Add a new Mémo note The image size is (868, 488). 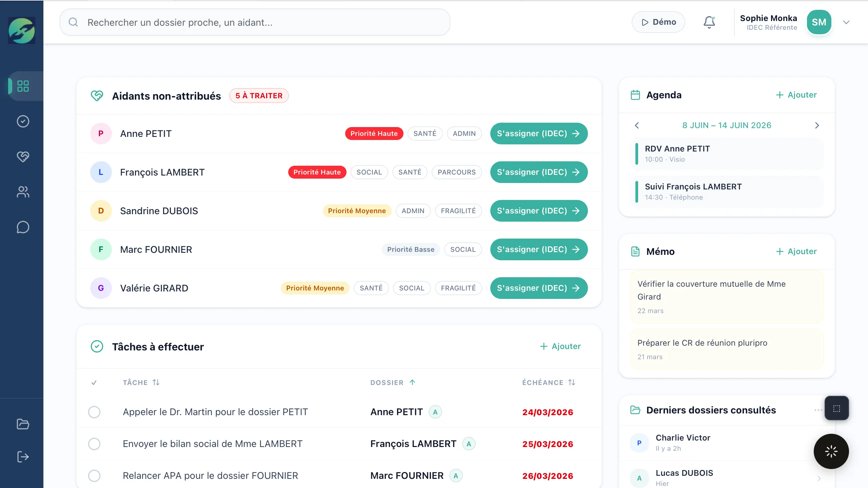pyautogui.click(x=796, y=251)
